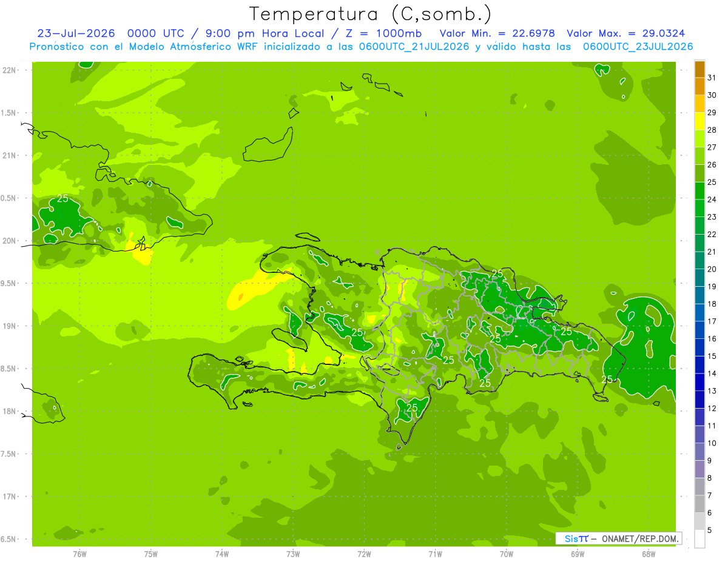The width and height of the screenshot is (728, 562).
Task: Click the legend value '12'
Action: [712, 408]
